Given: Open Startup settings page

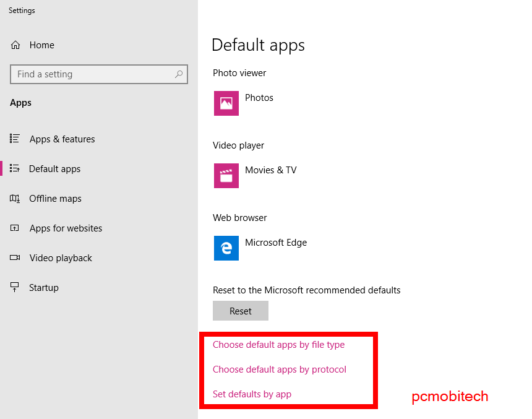Looking at the screenshot, I should point(44,288).
